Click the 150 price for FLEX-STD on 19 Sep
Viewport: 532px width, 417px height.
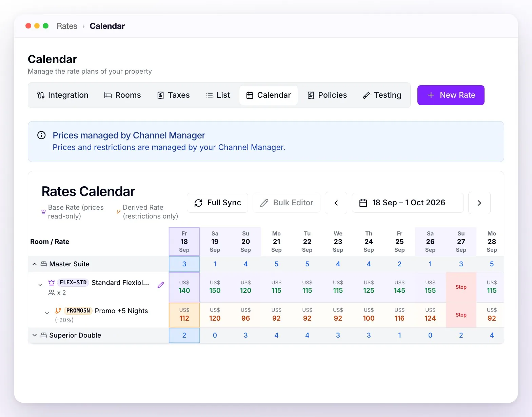point(215,287)
